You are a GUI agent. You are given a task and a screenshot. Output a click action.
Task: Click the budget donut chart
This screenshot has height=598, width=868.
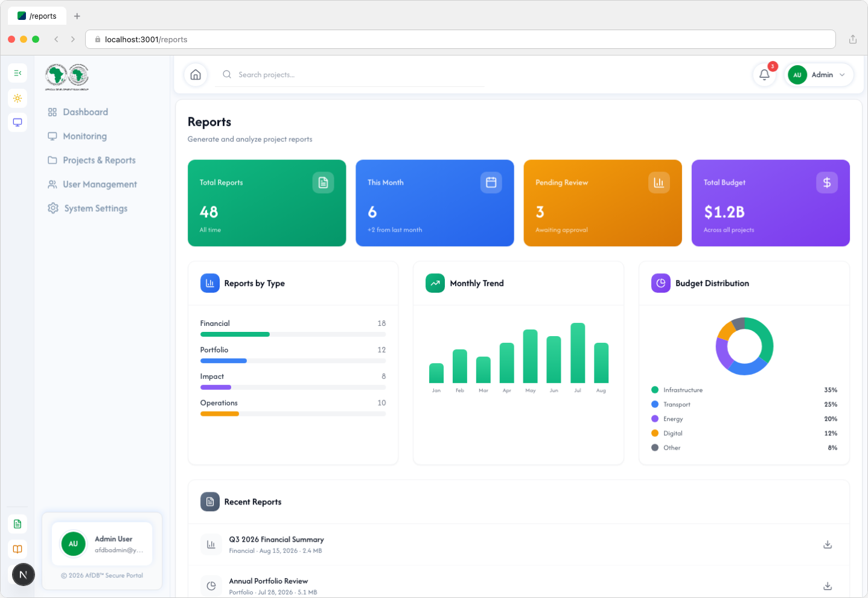pyautogui.click(x=744, y=346)
